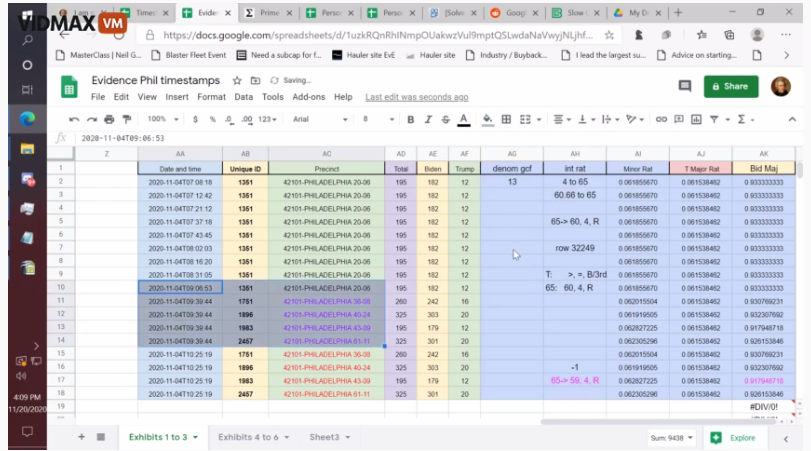The image size is (811, 451).
Task: Toggle strikethrough formatting
Action: pos(446,119)
